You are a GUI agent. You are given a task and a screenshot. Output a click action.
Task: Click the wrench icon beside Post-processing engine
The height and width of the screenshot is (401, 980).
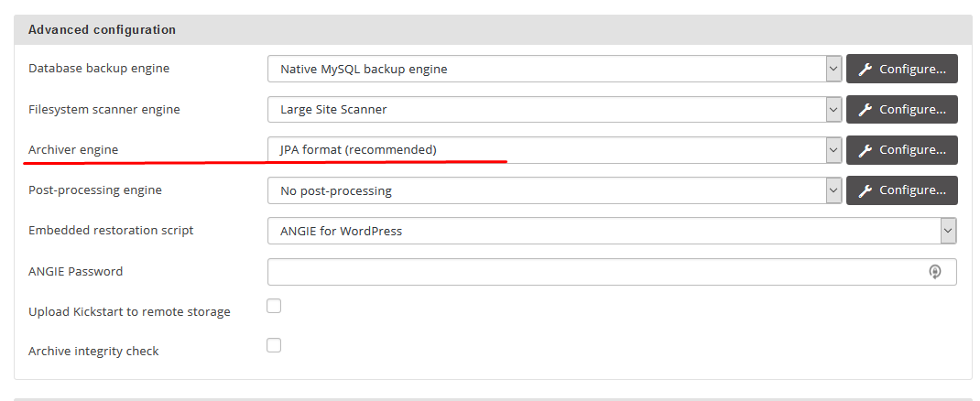[x=865, y=190]
